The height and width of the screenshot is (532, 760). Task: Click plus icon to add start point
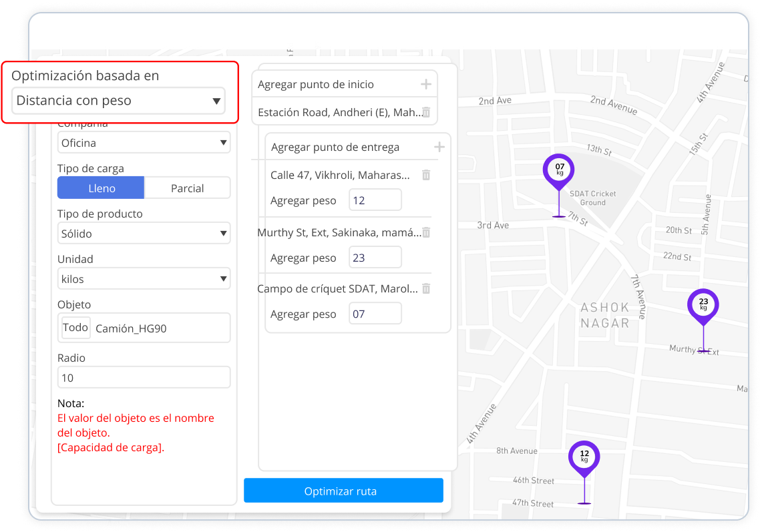click(x=426, y=84)
